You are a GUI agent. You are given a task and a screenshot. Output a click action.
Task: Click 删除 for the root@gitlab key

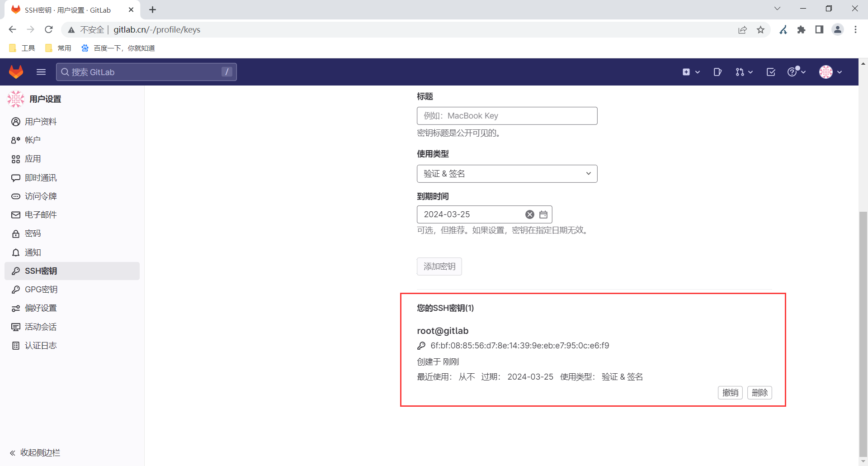click(x=759, y=393)
